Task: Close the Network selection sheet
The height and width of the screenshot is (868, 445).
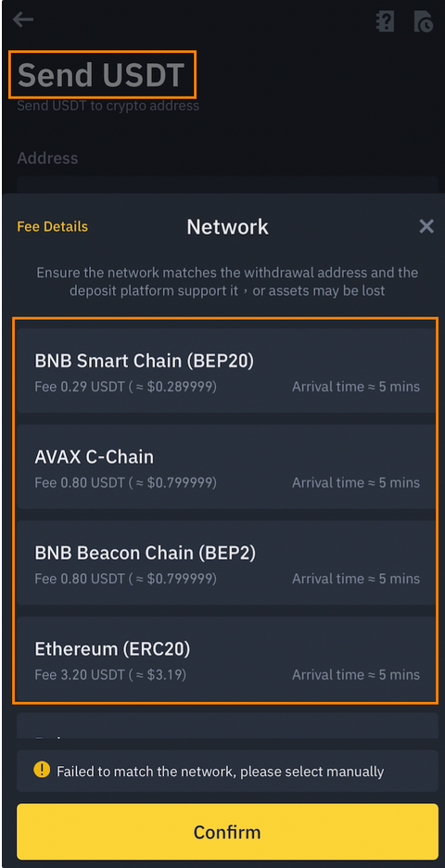Action: point(426,226)
